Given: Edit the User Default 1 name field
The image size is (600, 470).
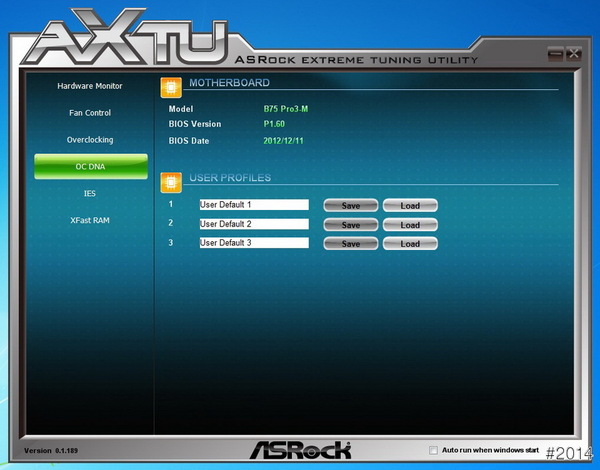Looking at the screenshot, I should pyautogui.click(x=254, y=204).
